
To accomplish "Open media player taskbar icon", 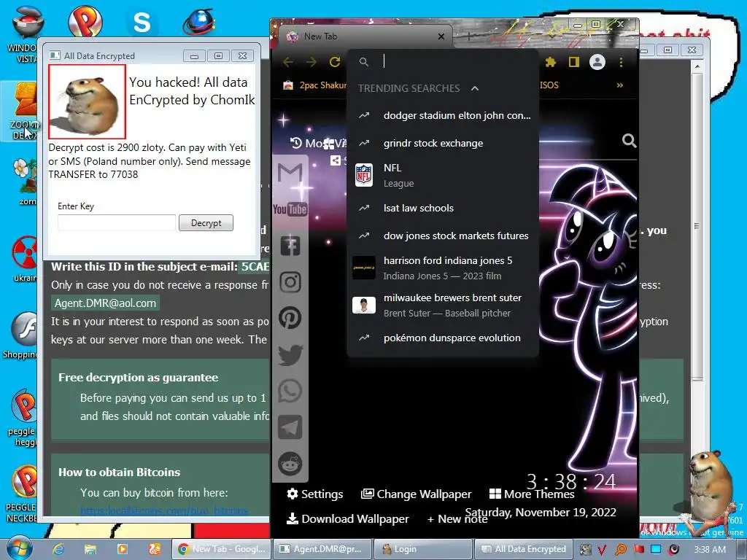I will click(x=123, y=549).
